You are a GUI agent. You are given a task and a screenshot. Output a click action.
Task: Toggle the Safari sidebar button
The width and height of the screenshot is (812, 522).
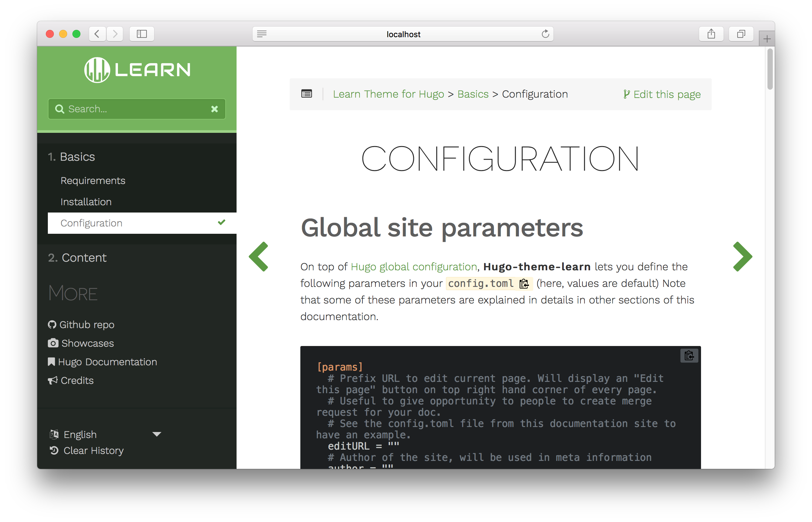click(x=142, y=34)
